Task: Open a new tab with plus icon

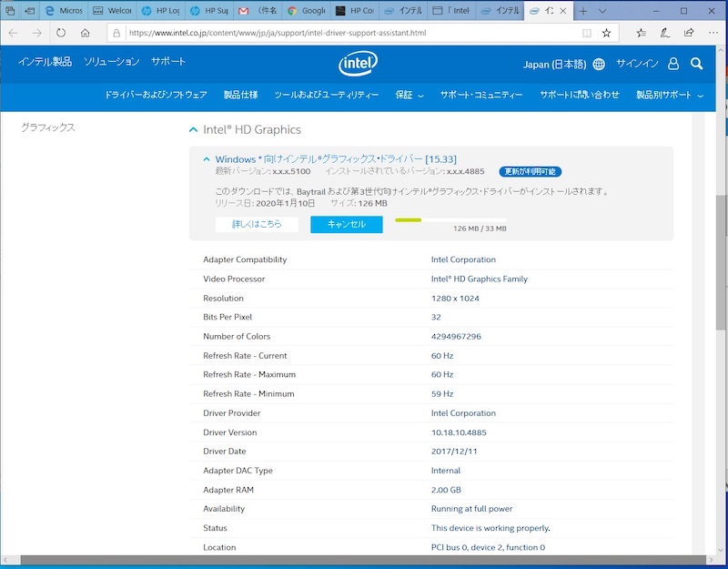Action: point(583,11)
